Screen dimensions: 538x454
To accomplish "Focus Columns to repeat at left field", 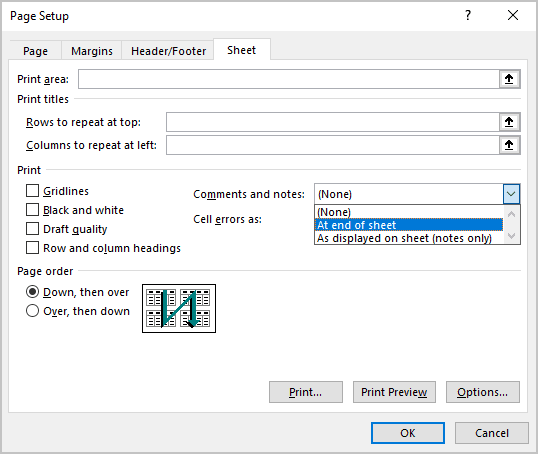I will [332, 145].
